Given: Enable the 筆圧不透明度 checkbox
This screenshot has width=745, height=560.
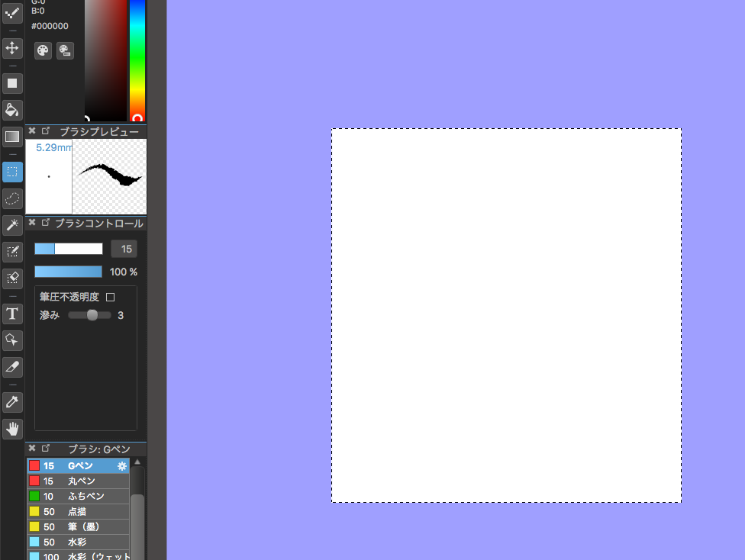Looking at the screenshot, I should tap(110, 297).
